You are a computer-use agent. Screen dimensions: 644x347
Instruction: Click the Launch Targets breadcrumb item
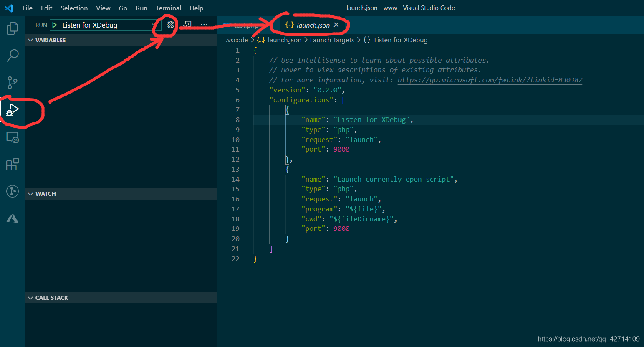tap(332, 40)
